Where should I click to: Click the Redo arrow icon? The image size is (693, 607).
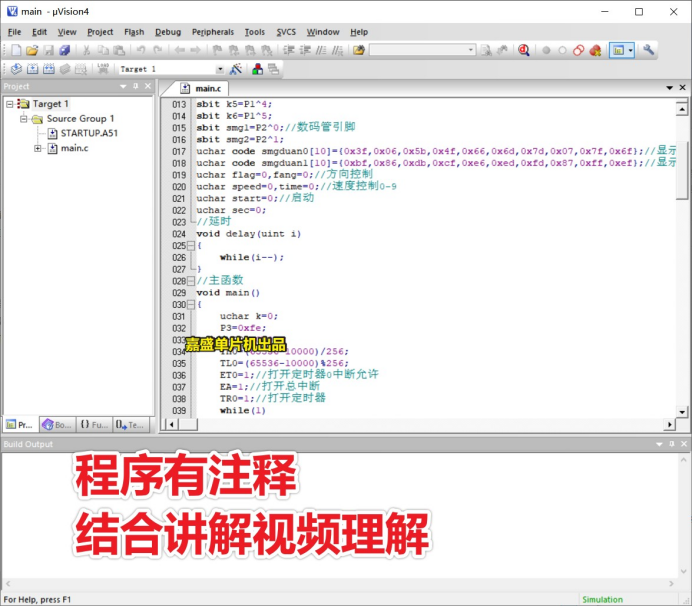tap(157, 50)
